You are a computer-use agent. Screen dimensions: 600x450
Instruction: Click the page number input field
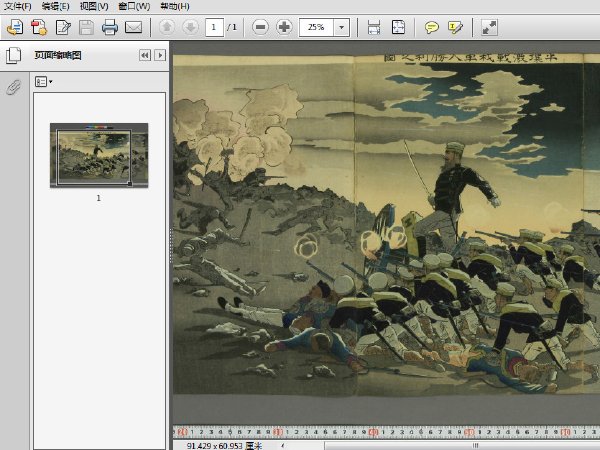[214, 27]
